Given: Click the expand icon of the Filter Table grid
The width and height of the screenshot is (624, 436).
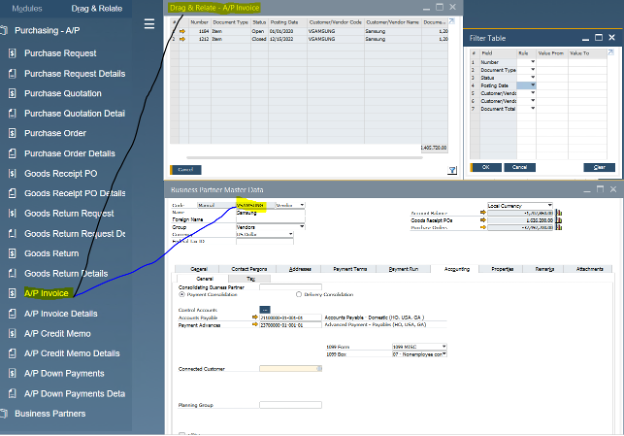Looking at the screenshot, I should click(x=611, y=52).
